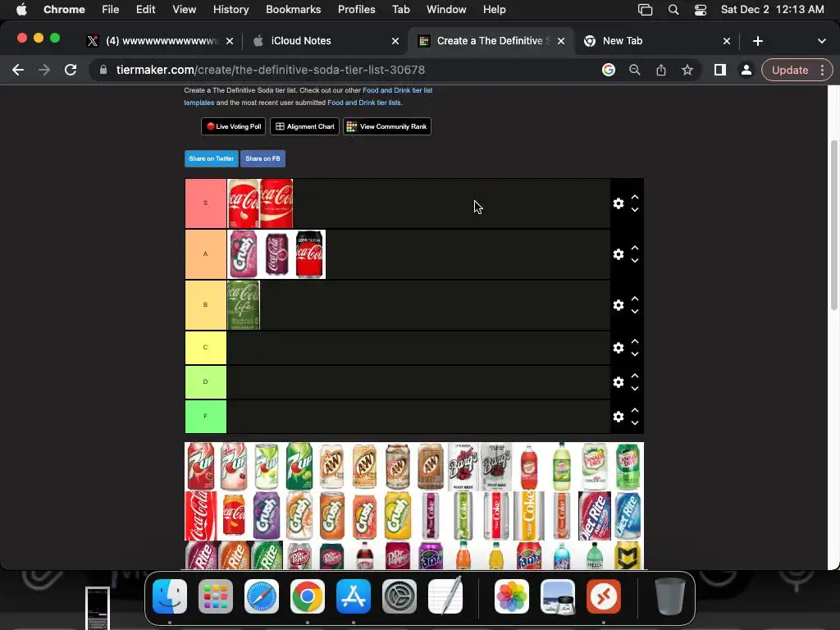This screenshot has width=840, height=630.
Task: Open Finder from the Dock
Action: click(x=169, y=596)
